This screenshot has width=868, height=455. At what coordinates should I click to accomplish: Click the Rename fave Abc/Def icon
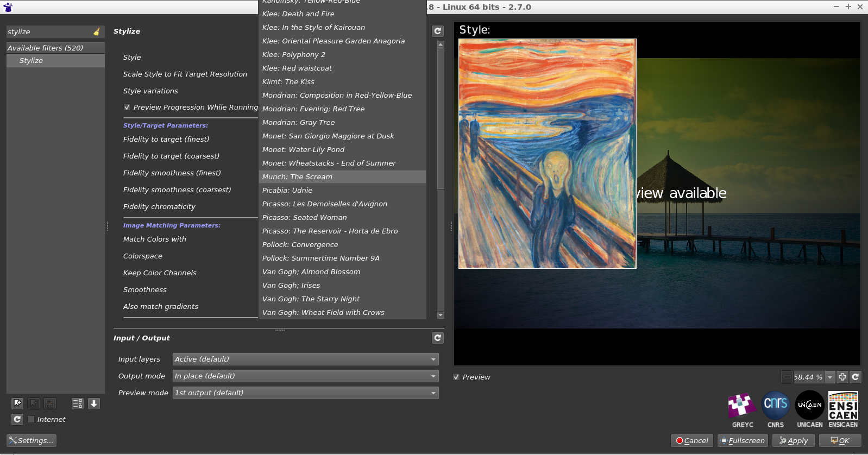coord(50,403)
